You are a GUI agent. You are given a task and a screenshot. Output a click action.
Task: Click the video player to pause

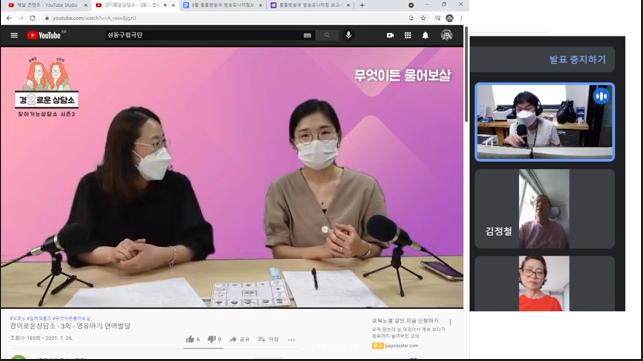232,177
